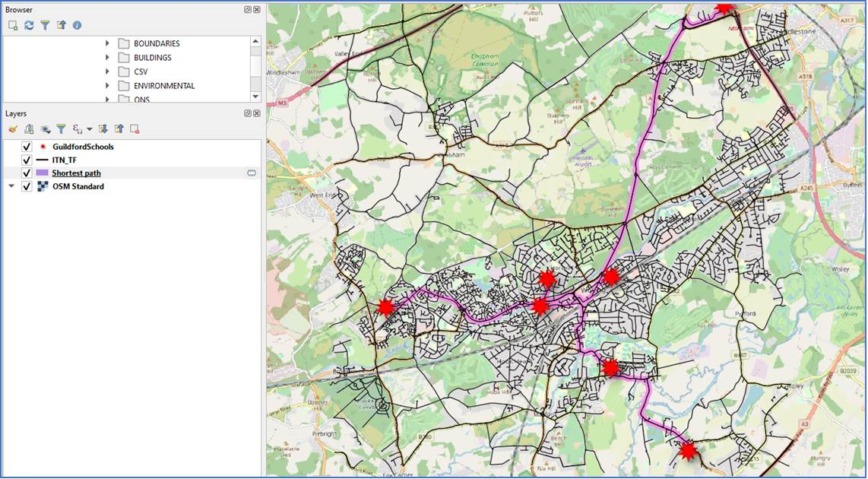This screenshot has width=868, height=479.
Task: Select the OSM Standard layer name
Action: [78, 186]
